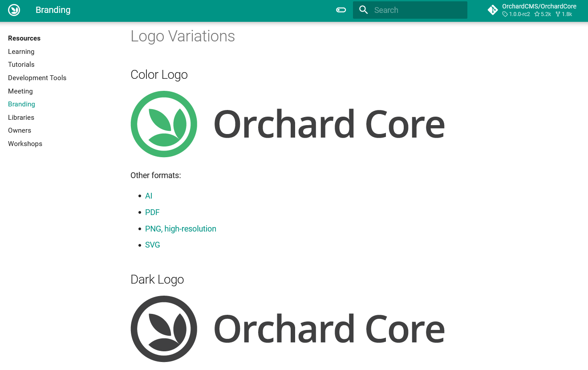Open the Meeting sidebar page
This screenshot has height=370, width=588.
(x=20, y=91)
